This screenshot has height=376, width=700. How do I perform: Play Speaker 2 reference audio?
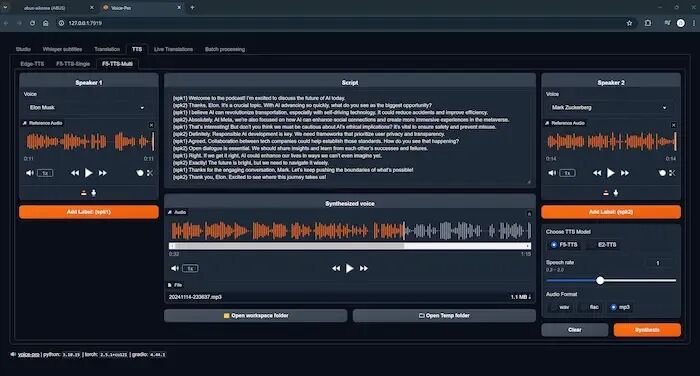610,173
